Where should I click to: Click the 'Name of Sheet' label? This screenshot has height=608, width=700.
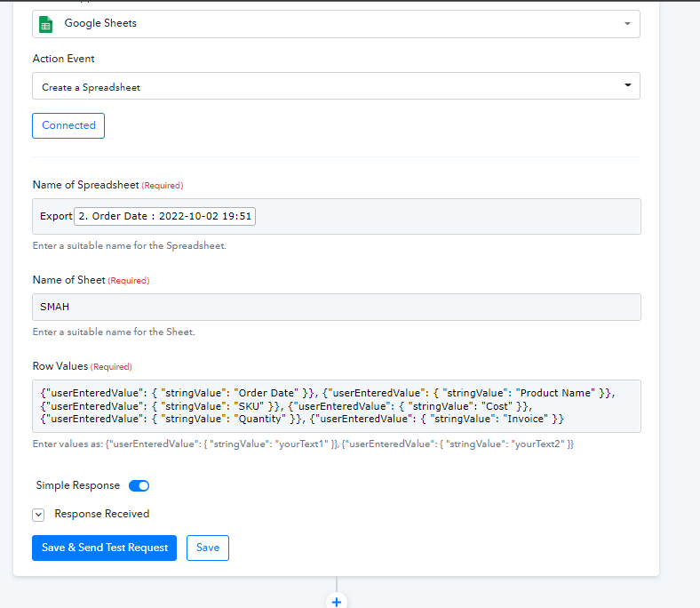[x=68, y=280]
